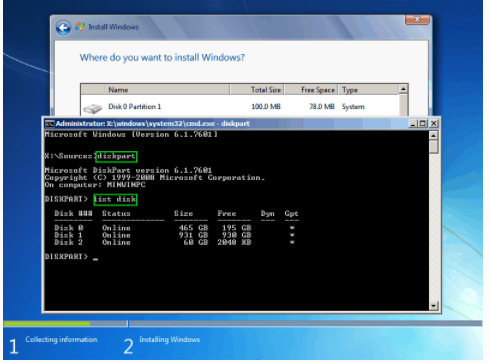489x363 pixels.
Task: Maximize the diskpart command window
Action: click(423, 124)
